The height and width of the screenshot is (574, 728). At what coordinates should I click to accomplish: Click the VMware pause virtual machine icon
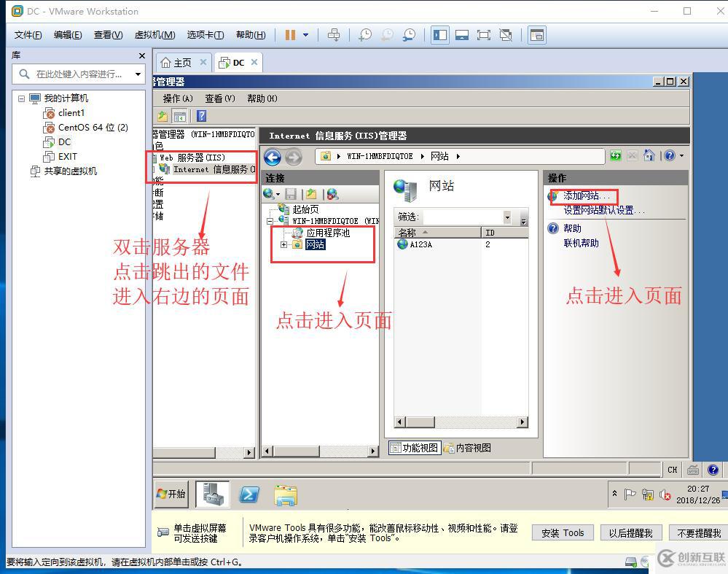point(290,35)
